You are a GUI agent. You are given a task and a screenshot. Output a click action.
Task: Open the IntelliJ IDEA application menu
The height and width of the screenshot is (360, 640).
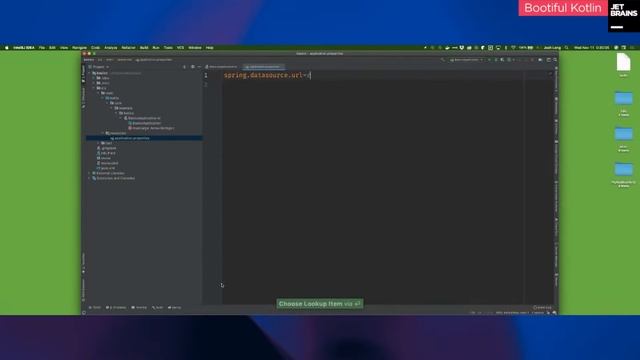[x=24, y=48]
